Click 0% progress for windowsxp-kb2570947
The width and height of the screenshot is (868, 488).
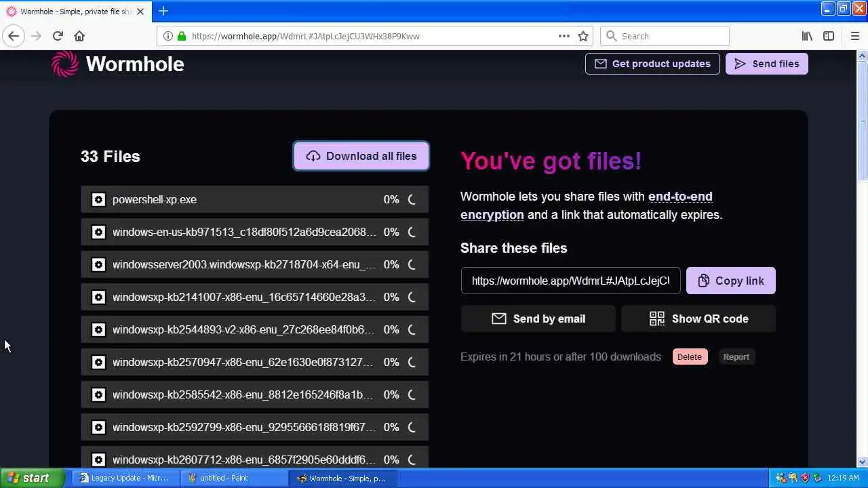(391, 362)
